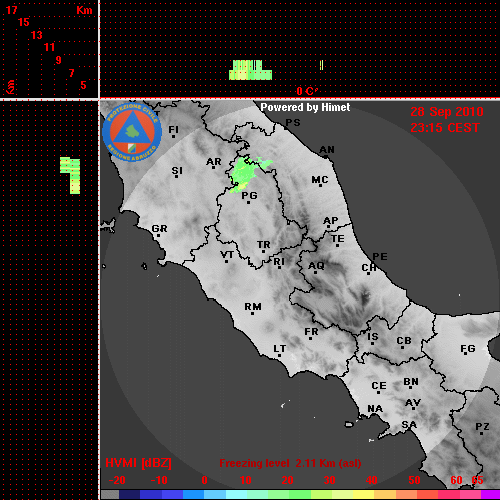The image size is (500, 500).
Task: Click the 'Powered by Himet' label
Action: pyautogui.click(x=305, y=107)
